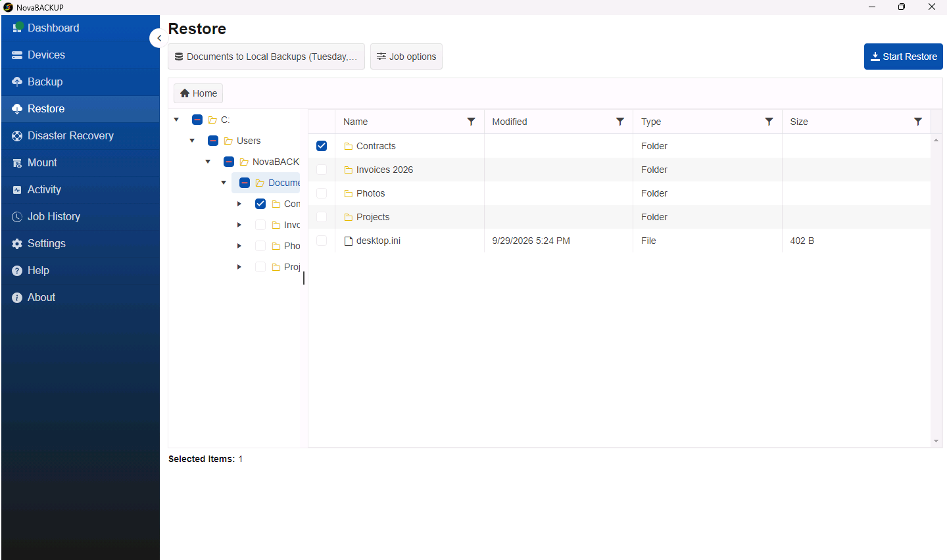The image size is (947, 560).
Task: Click the desktop.ini file icon
Action: pyautogui.click(x=349, y=241)
